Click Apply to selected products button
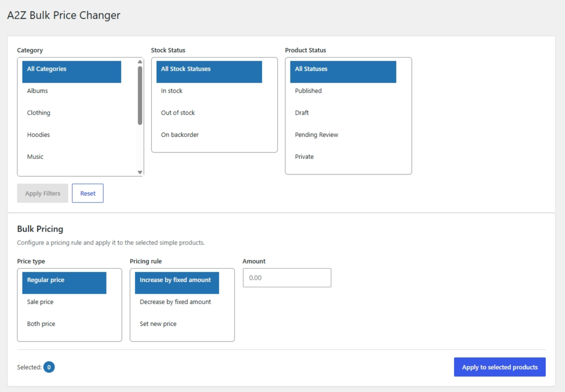565x392 pixels. pos(500,367)
